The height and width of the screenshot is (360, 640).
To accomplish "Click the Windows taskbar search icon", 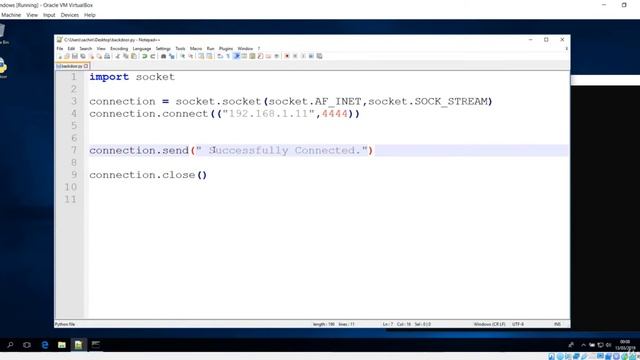I will (x=10, y=345).
